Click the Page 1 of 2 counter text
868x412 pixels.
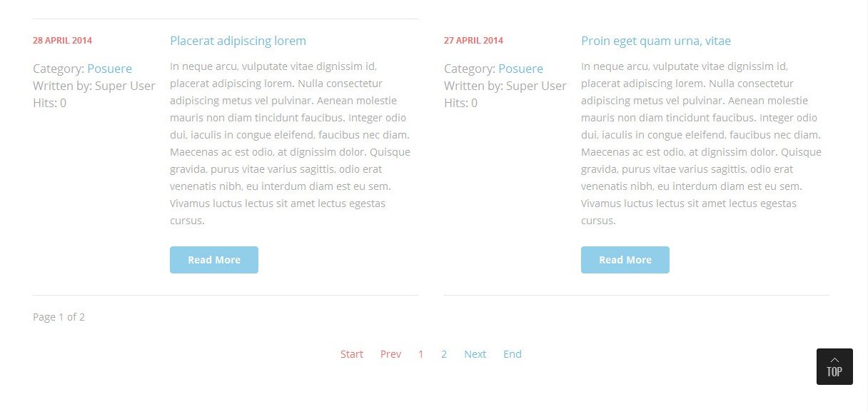point(59,317)
